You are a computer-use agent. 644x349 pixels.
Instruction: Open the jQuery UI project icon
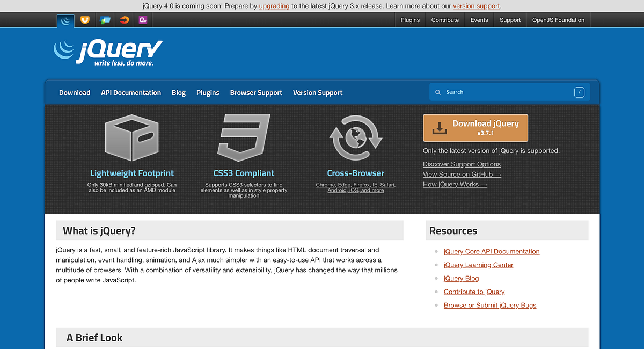85,20
